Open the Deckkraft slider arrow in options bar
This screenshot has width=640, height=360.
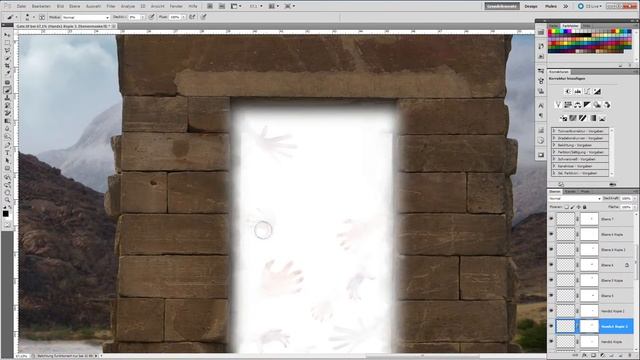[x=142, y=17]
